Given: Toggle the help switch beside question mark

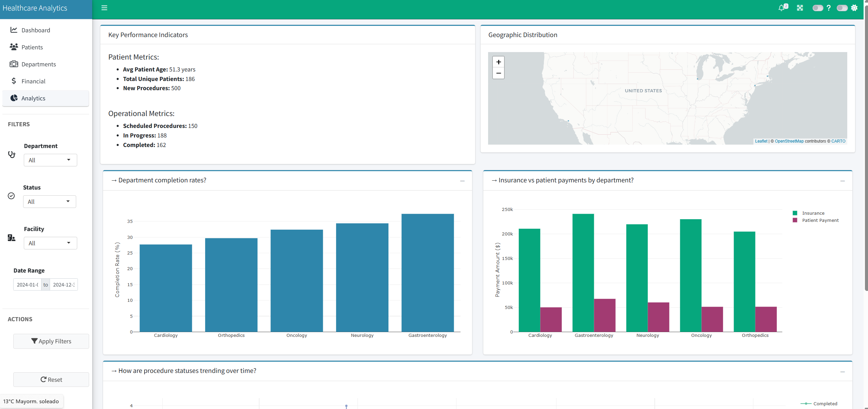Looking at the screenshot, I should tap(818, 8).
